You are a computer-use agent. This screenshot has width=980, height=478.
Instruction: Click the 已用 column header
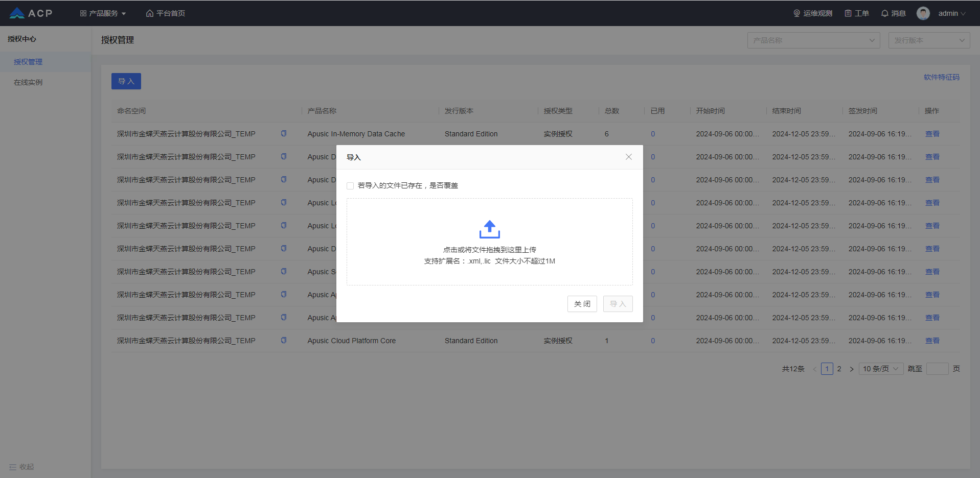(x=658, y=111)
